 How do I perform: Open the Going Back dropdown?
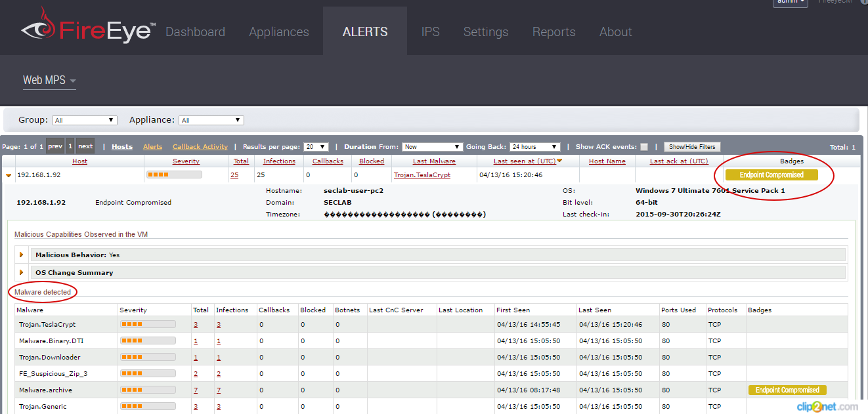click(x=534, y=146)
